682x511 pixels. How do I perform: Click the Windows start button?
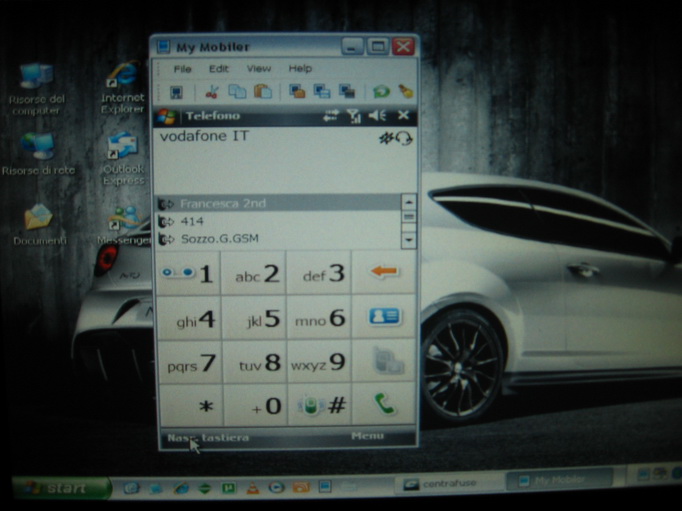click(61, 488)
